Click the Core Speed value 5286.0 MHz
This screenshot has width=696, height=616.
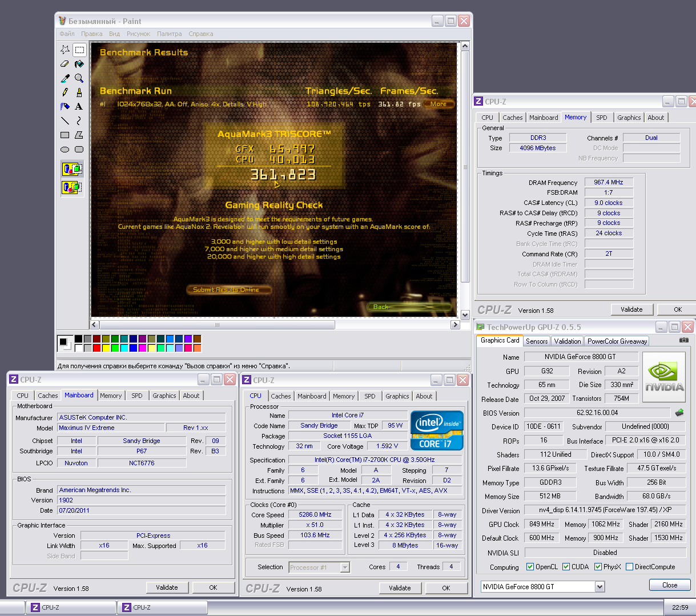315,514
